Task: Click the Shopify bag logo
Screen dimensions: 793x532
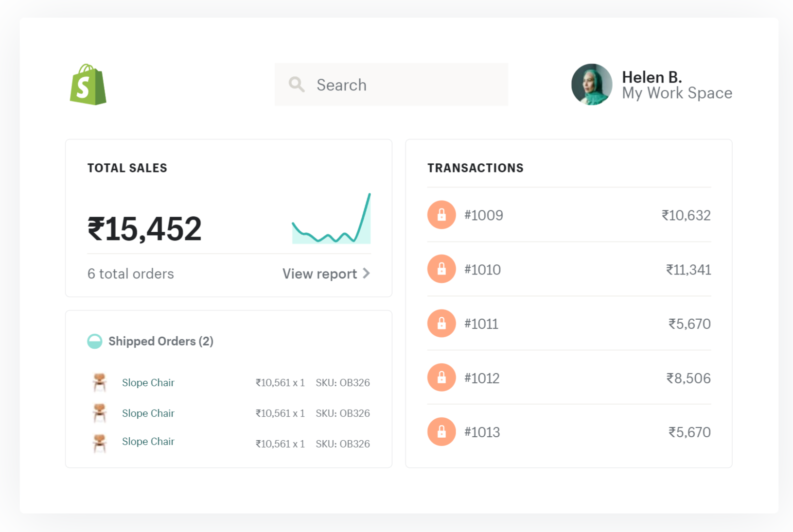Action: [x=88, y=85]
